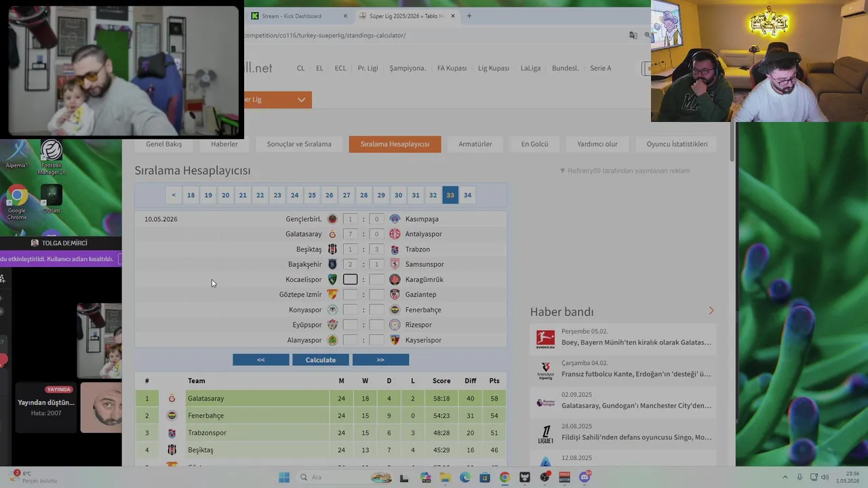Open the Windows Start menu
This screenshot has height=488, width=868.
click(x=284, y=477)
